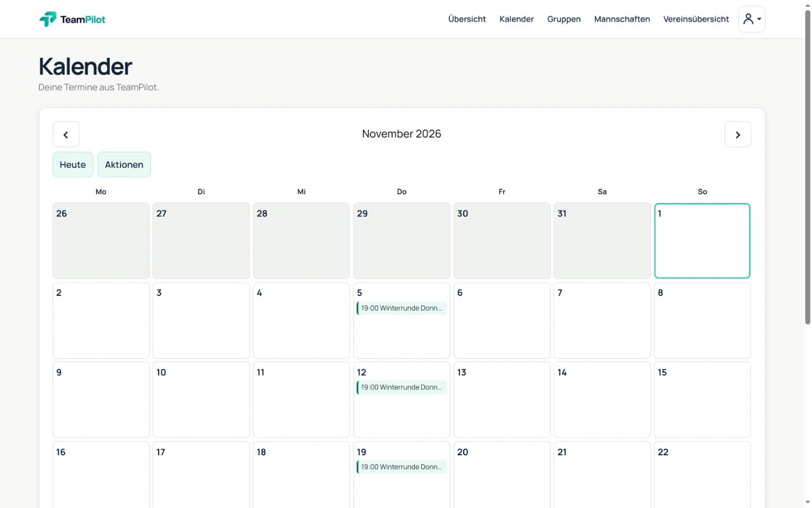Screen dimensions: 812x508
Task: Select day 2 cell
Action: [101, 320]
